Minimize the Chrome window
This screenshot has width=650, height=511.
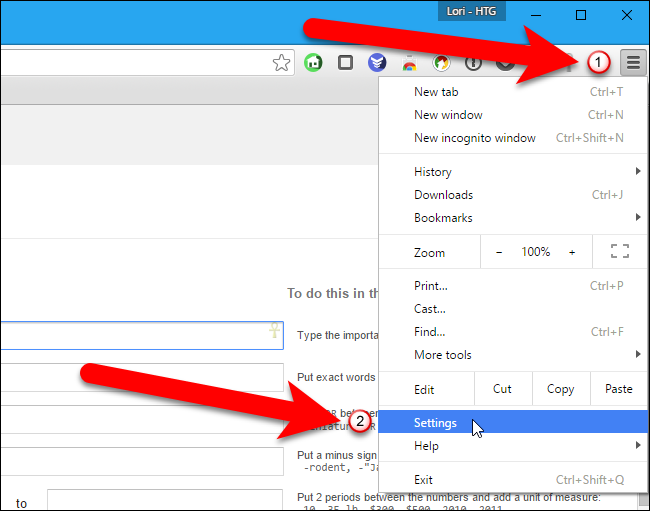coord(536,16)
